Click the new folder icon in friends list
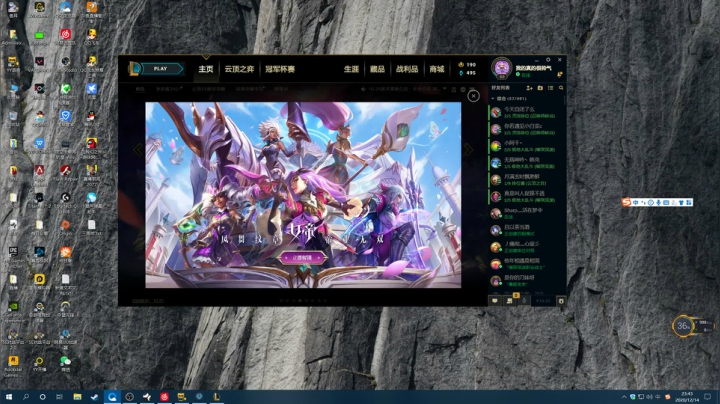Viewport: 720px width, 404px height. pyautogui.click(x=540, y=88)
